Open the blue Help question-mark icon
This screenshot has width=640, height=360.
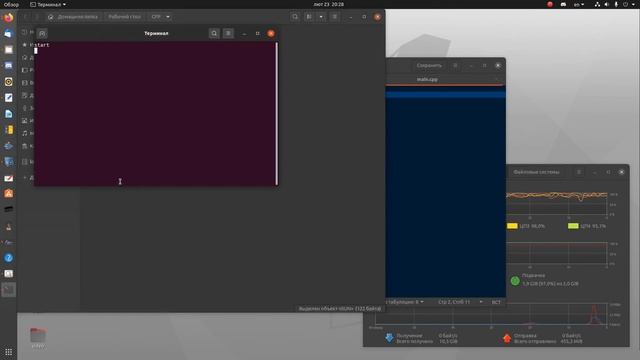8,258
